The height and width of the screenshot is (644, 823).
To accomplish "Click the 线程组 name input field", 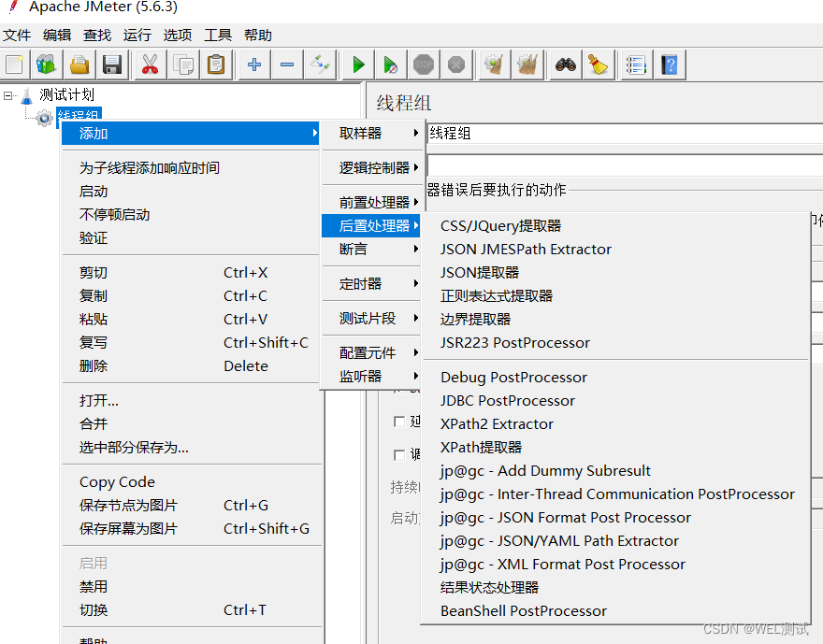I will click(x=625, y=134).
